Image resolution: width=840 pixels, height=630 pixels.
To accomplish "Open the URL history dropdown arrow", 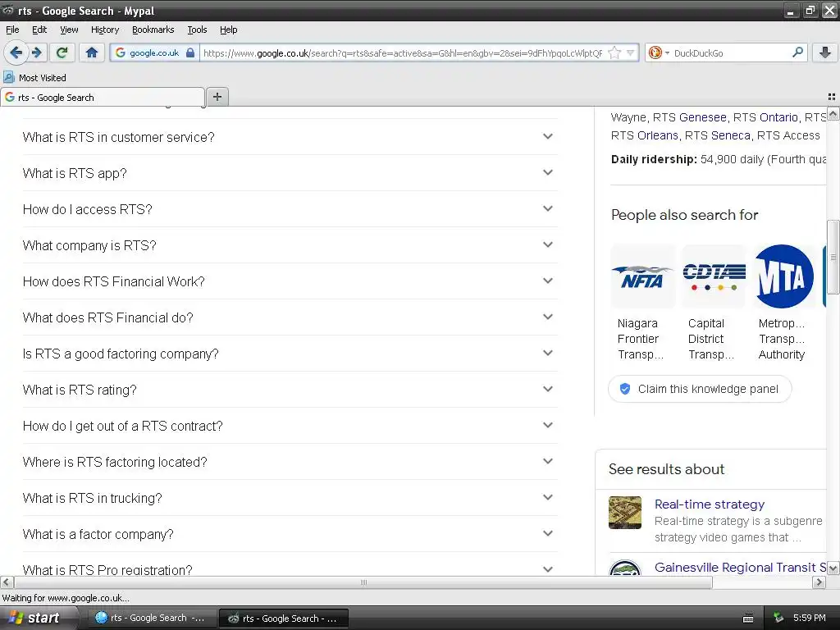I will (x=631, y=52).
